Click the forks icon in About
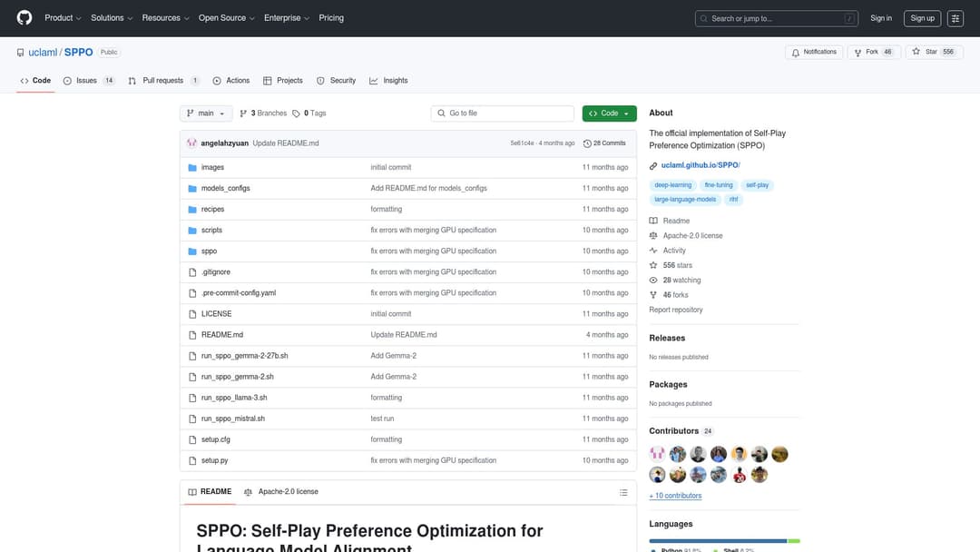The width and height of the screenshot is (980, 552). coord(653,295)
